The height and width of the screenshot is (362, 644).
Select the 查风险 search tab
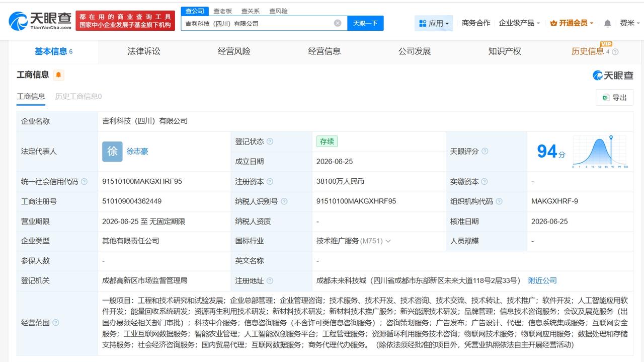278,11
